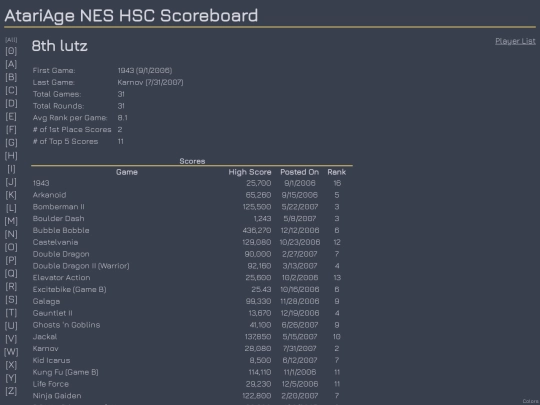Select the Jackal game entry

45,337
